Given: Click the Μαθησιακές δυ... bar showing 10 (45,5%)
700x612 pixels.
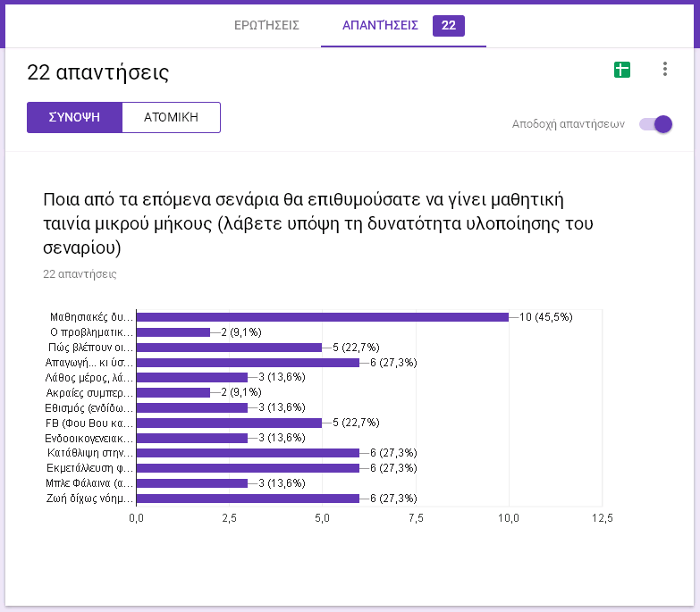Looking at the screenshot, I should 322,317.
